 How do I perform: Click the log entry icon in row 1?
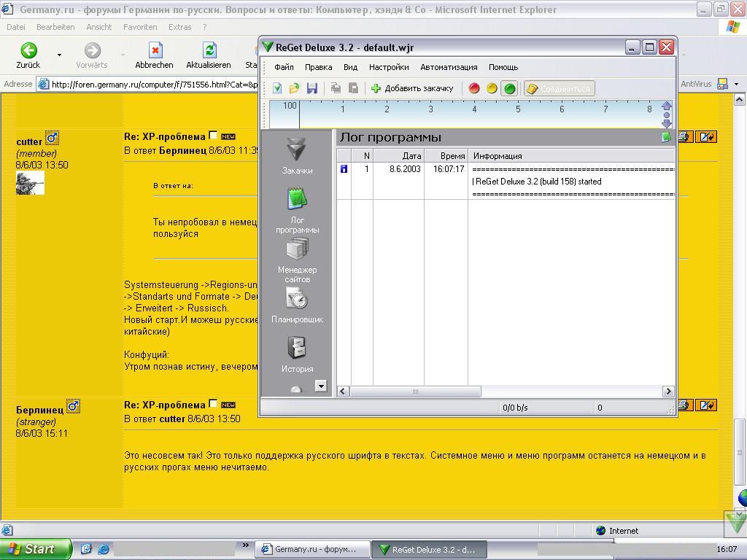click(x=344, y=168)
